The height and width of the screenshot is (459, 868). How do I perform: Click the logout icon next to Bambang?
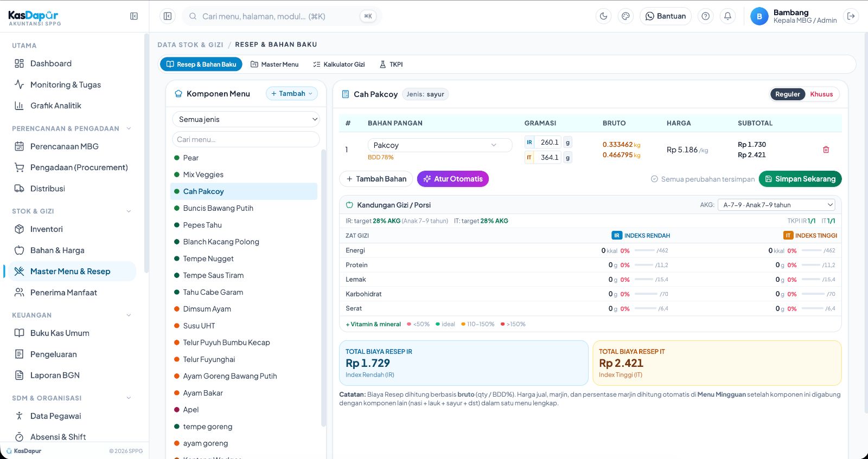pos(851,16)
